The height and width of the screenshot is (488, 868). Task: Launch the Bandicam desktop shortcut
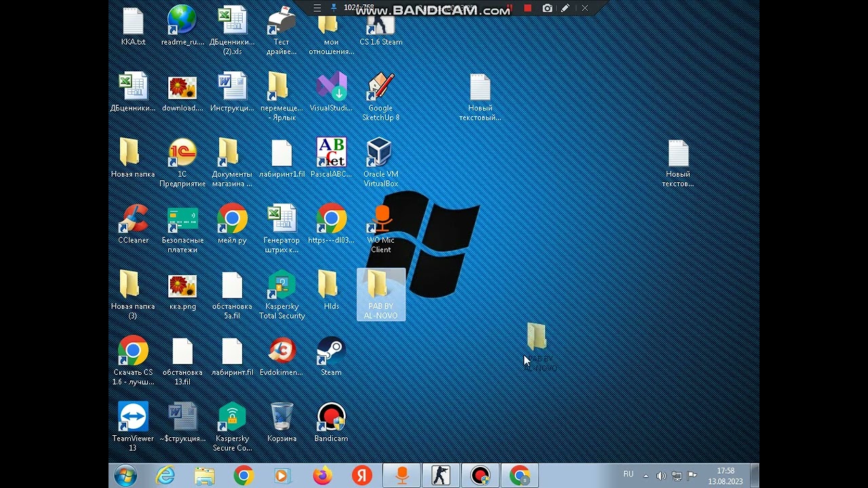[331, 423]
